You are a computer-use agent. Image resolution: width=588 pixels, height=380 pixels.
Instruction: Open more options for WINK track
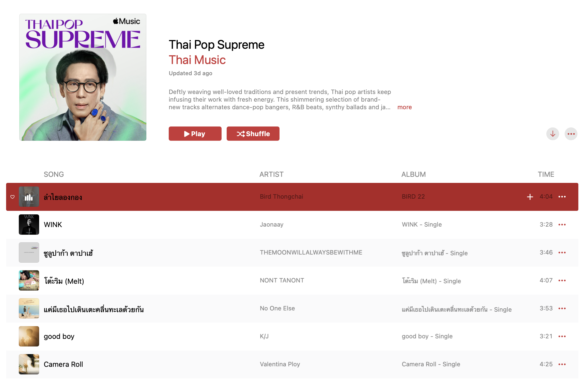click(x=562, y=225)
